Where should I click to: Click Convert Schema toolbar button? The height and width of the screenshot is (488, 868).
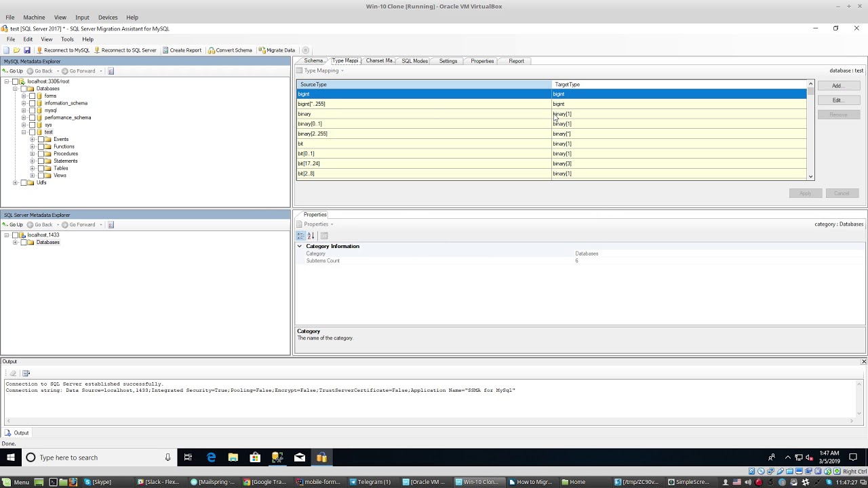(230, 50)
